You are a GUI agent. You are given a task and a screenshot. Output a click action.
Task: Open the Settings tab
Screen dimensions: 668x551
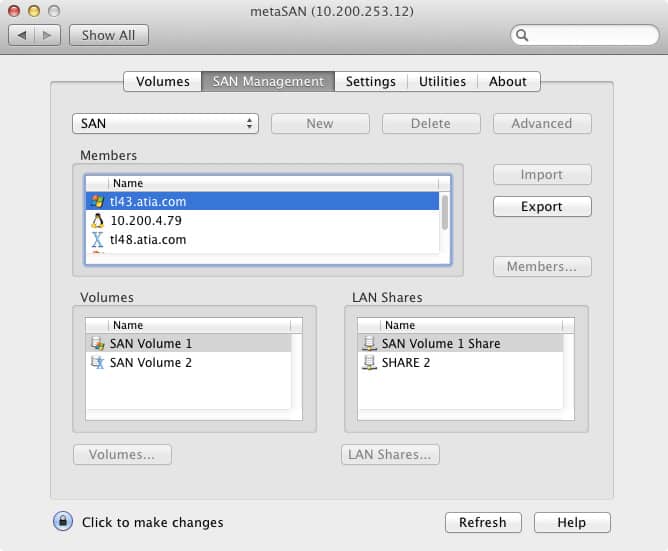[371, 81]
